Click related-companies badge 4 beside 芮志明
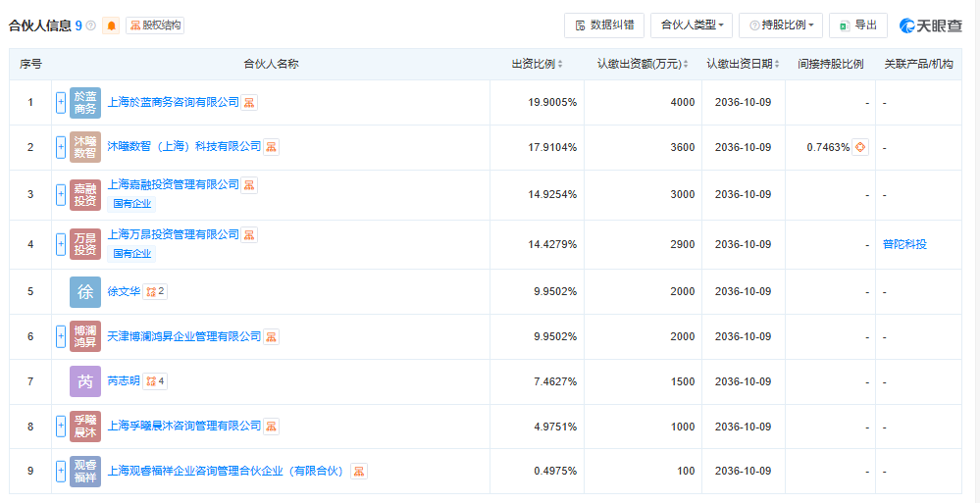The image size is (980, 503). click(155, 381)
